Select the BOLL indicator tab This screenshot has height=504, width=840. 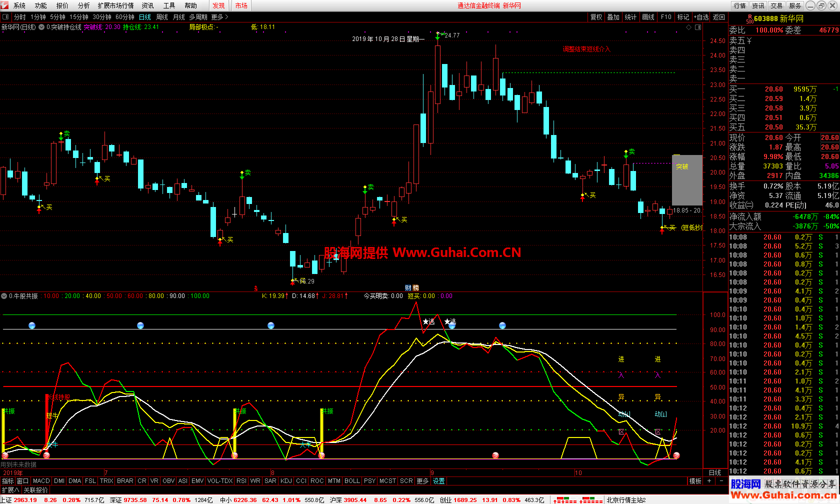(352, 481)
